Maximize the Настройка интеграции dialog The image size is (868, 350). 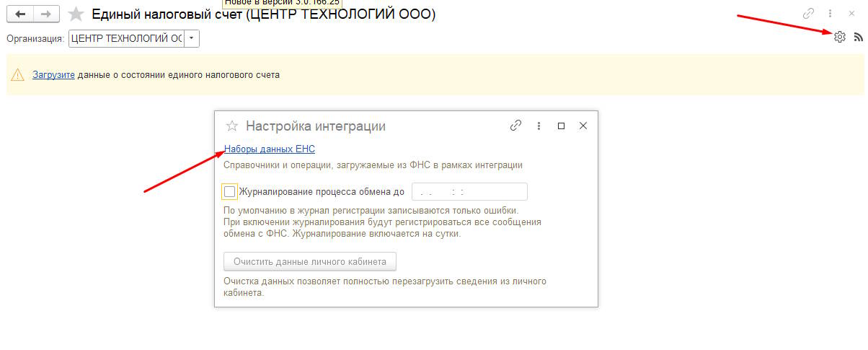(561, 126)
